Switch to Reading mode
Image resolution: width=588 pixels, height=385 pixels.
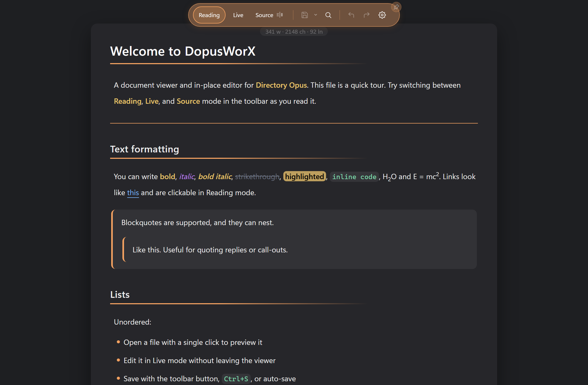click(x=209, y=15)
